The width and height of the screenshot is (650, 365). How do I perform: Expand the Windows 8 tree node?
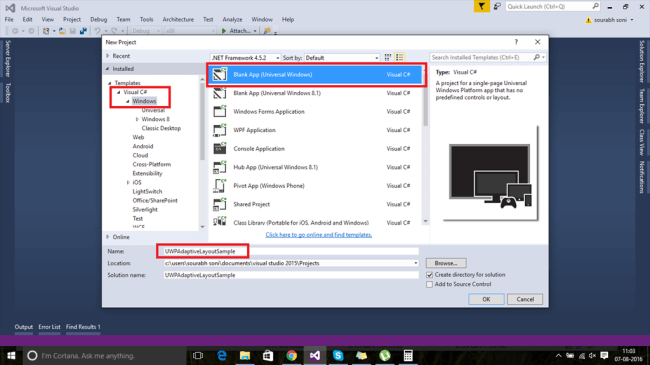coord(137,119)
